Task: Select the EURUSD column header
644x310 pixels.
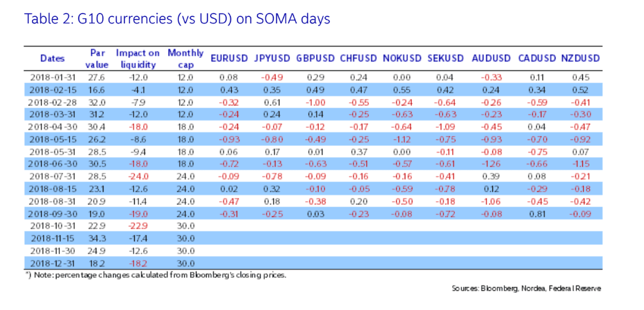Action: pos(229,59)
